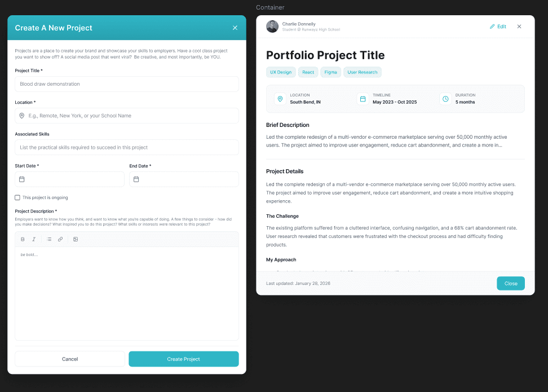The width and height of the screenshot is (548, 392).
Task: Click the insert image icon
Action: point(76,239)
